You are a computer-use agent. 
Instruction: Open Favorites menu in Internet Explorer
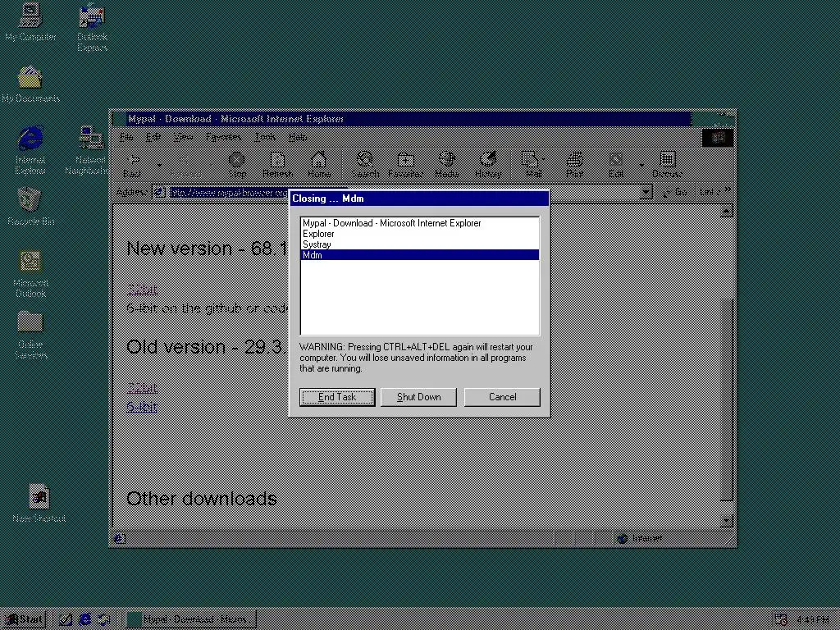(x=223, y=137)
